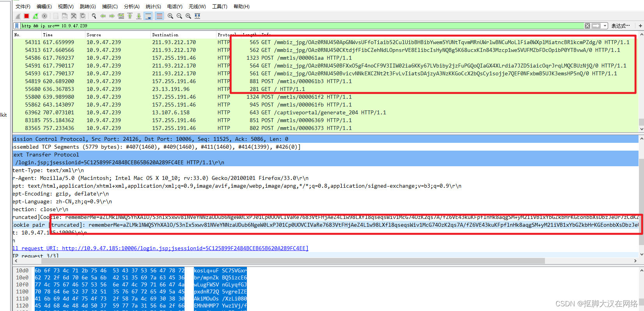Select the Transmission Control Protocol line
Viewport: 644px width, 311px height.
326,139
